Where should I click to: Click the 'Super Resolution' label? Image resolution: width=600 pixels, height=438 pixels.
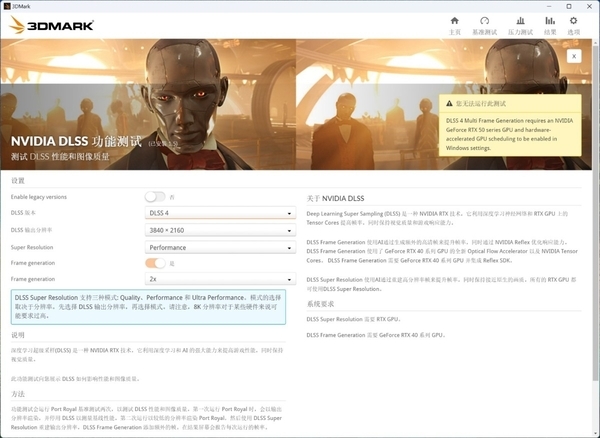coord(32,247)
